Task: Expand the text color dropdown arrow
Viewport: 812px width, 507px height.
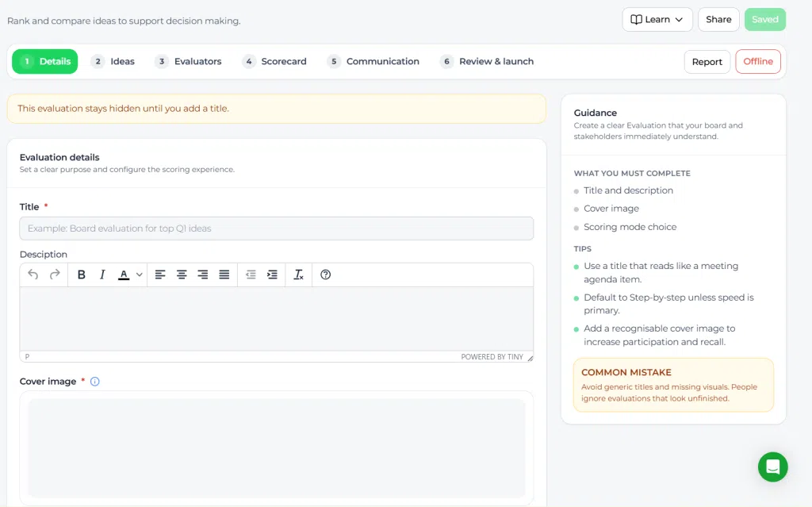Action: pos(140,275)
